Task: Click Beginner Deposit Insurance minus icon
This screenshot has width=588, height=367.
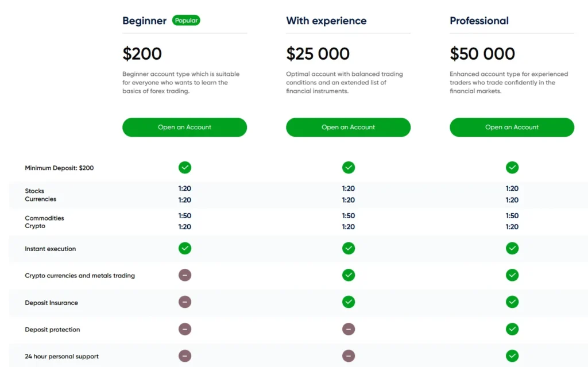Action: tap(184, 302)
